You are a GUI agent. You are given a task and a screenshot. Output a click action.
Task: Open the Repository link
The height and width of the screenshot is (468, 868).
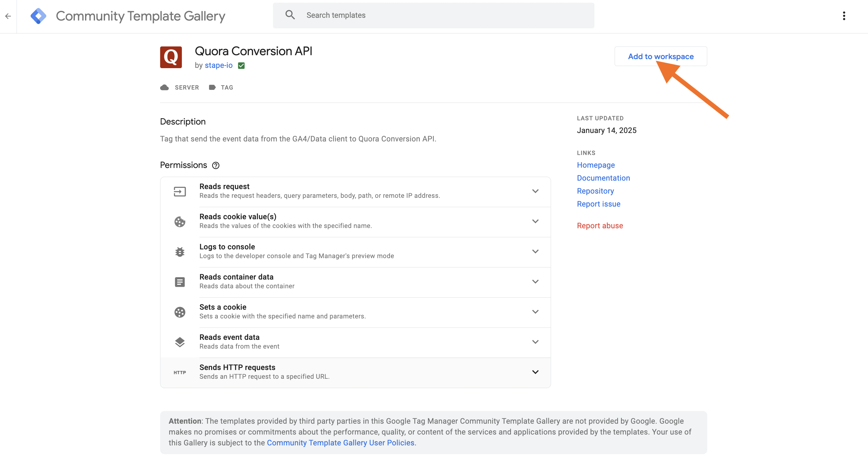tap(595, 191)
